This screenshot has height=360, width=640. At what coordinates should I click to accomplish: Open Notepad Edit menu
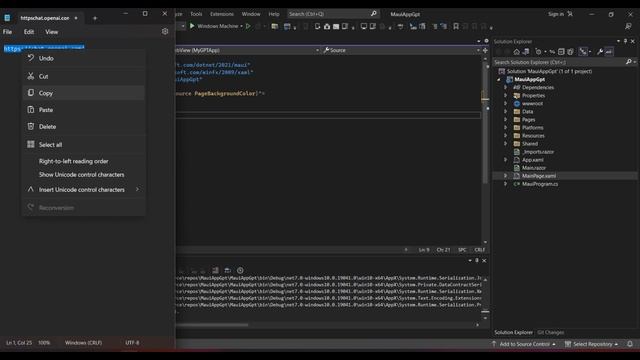click(29, 32)
